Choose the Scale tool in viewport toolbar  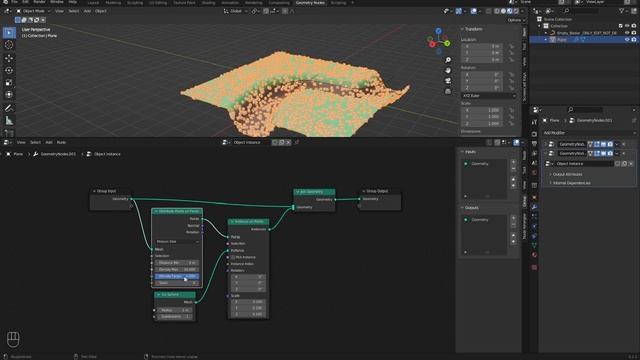click(9, 82)
